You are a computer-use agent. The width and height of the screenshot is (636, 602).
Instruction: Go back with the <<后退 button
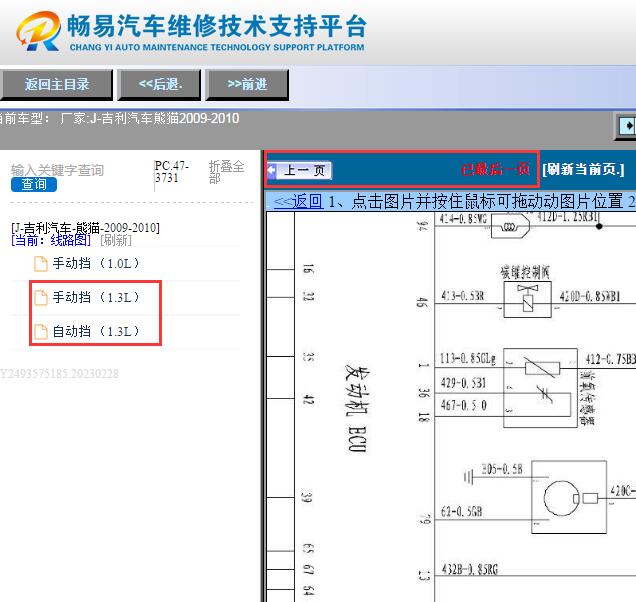coord(159,84)
